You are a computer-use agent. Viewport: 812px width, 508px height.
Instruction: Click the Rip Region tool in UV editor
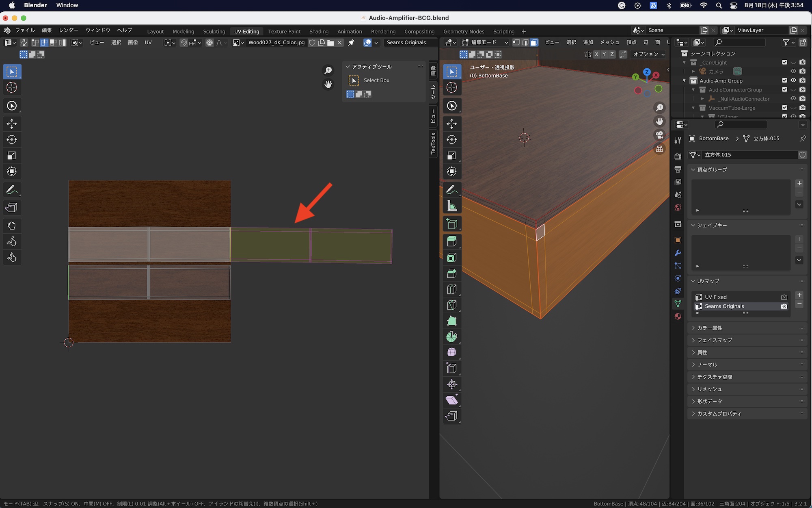click(12, 208)
